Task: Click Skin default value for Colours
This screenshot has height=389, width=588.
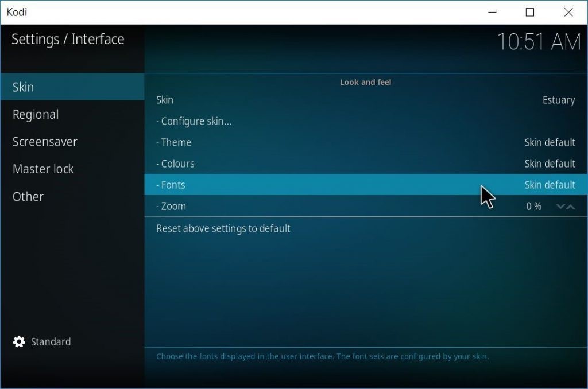Action: pyautogui.click(x=550, y=164)
